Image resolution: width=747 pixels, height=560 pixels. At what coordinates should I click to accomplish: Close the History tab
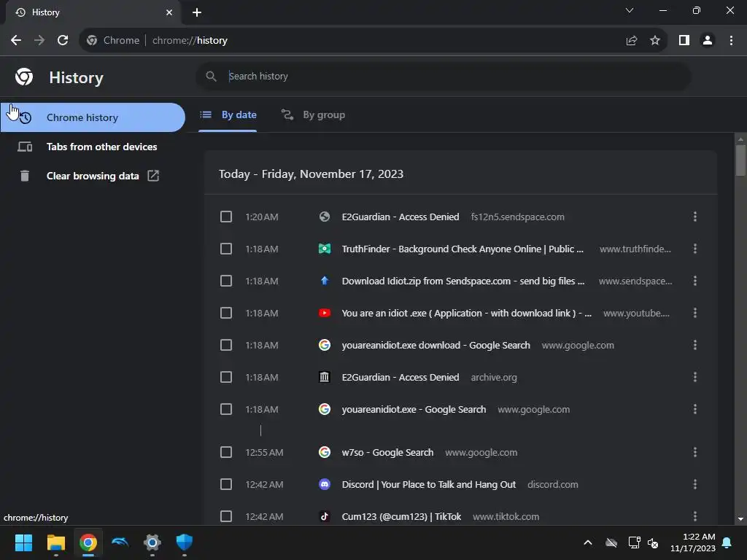click(x=169, y=12)
